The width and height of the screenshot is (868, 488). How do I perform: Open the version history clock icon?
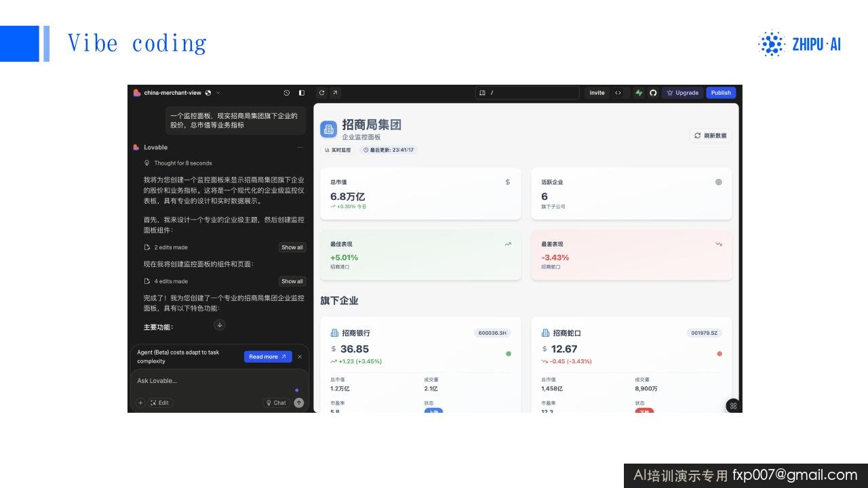tap(286, 93)
